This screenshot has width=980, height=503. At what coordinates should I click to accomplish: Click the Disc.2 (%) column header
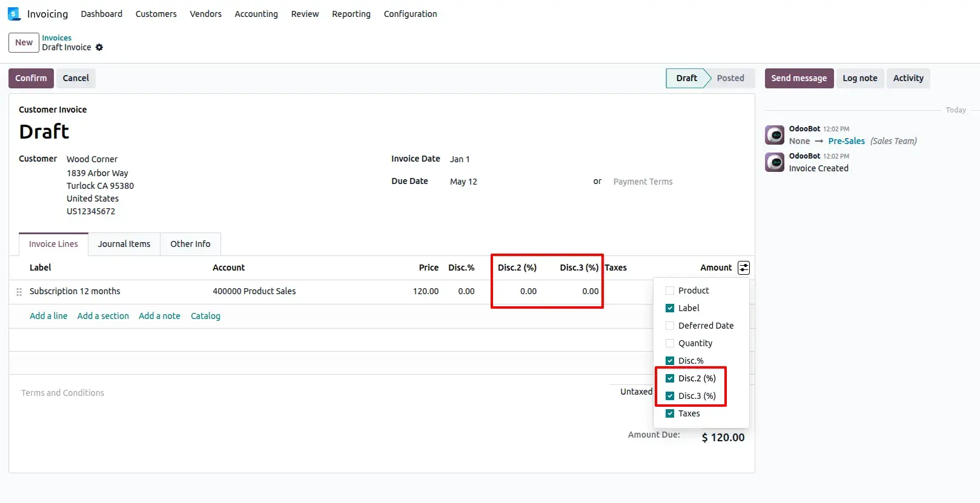tap(517, 268)
